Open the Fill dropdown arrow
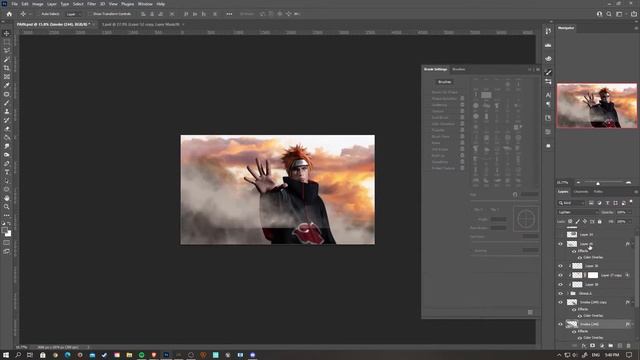This screenshot has height=360, width=640. tap(629, 222)
